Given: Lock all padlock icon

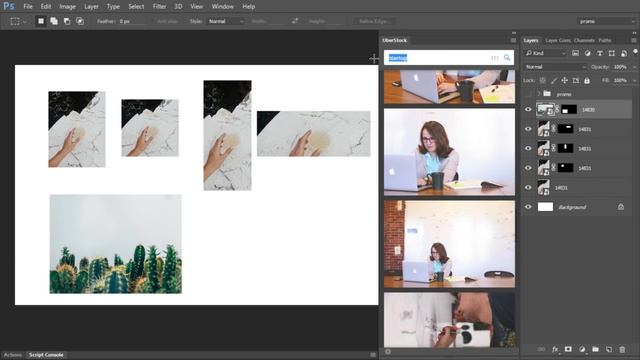Looking at the screenshot, I should point(587,81).
